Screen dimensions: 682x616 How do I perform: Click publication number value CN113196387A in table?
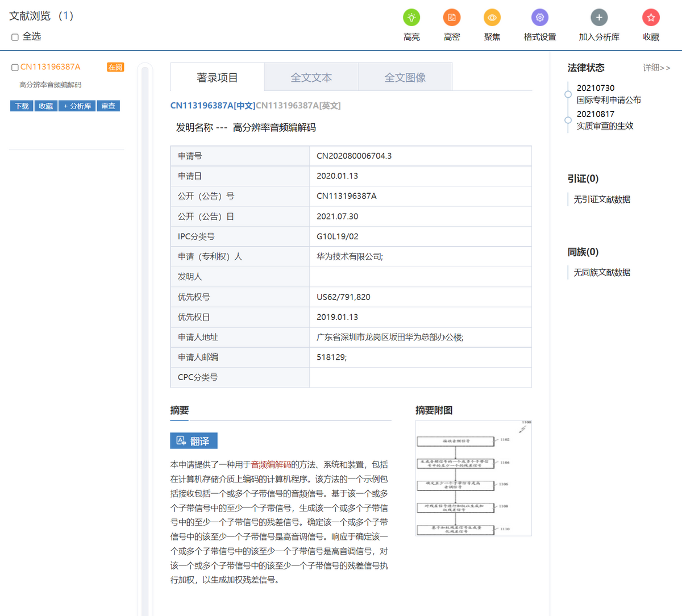(347, 196)
